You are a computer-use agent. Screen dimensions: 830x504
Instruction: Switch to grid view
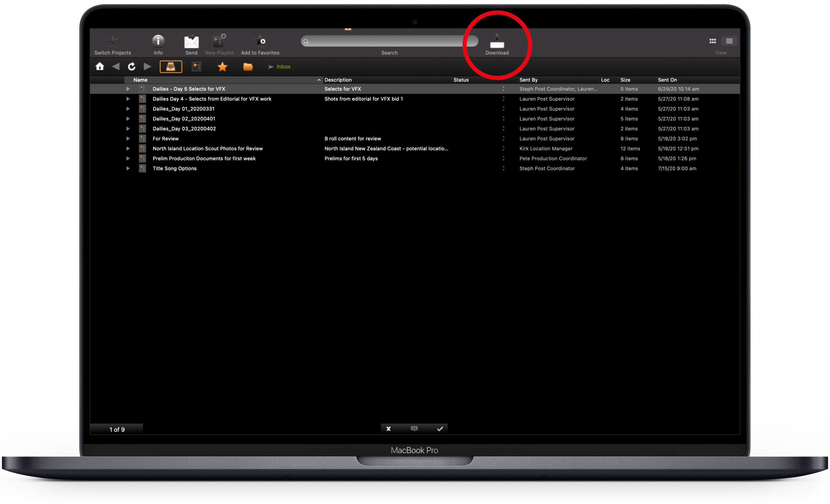coord(713,41)
